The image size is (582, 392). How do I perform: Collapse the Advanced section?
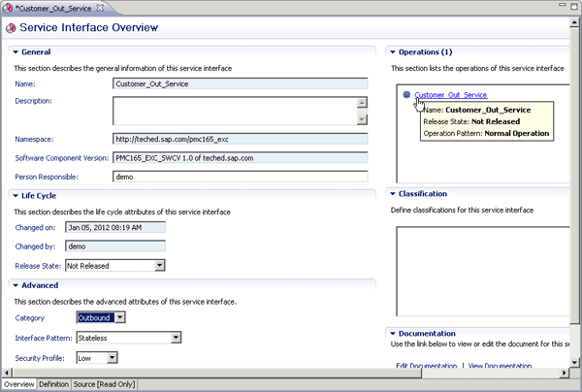(x=16, y=285)
